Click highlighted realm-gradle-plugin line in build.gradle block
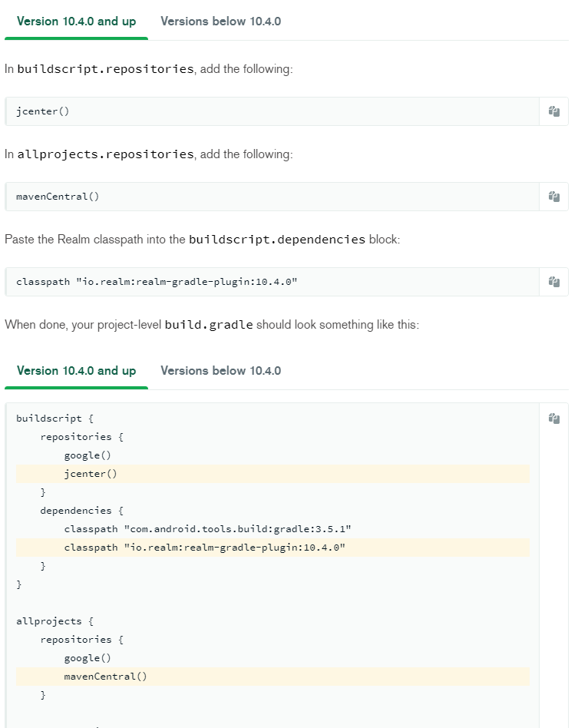Screen dimensions: 578x728 tap(205, 548)
